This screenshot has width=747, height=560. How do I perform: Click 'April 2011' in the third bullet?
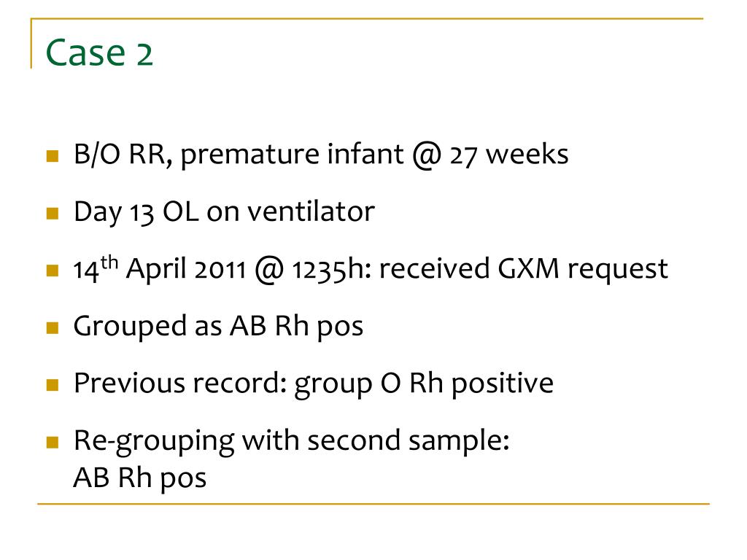click(186, 269)
